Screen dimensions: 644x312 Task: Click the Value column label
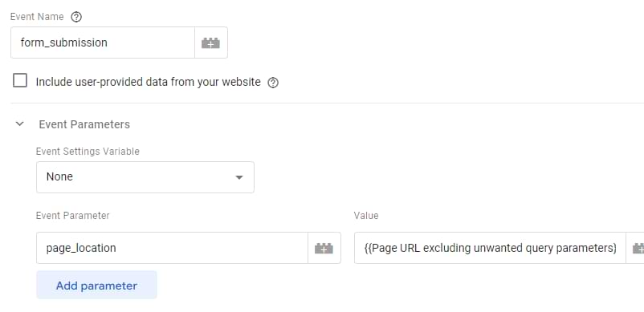click(366, 215)
